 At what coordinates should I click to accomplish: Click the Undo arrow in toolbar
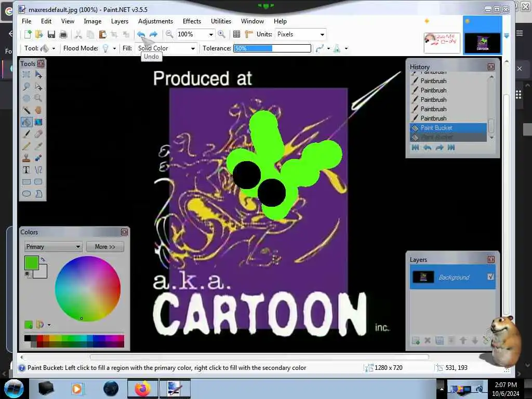141,34
